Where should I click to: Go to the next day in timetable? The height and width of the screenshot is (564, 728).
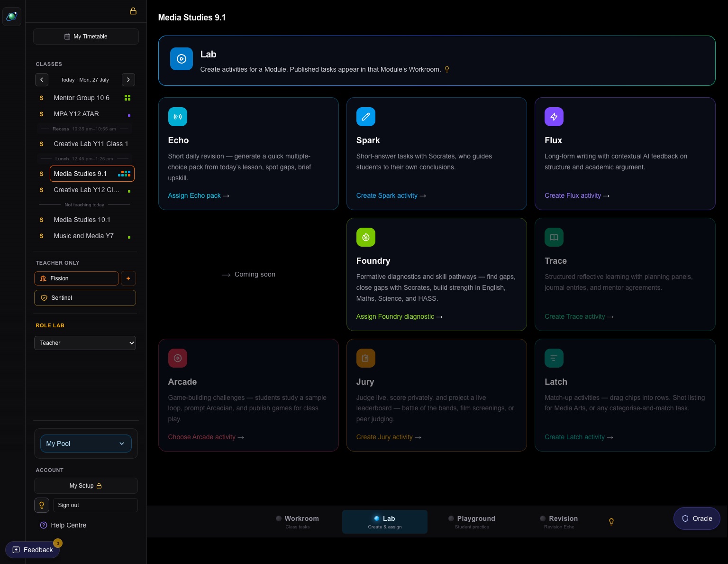(x=128, y=80)
